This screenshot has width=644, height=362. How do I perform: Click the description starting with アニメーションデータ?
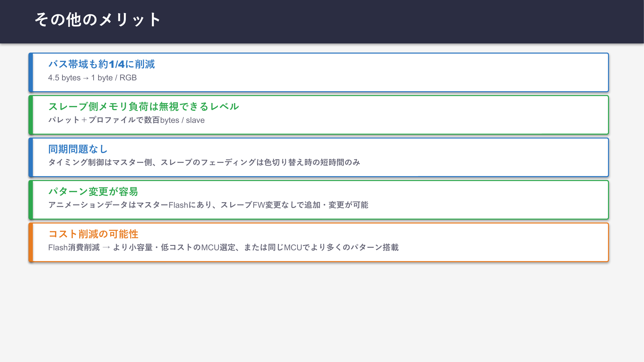[208, 205]
